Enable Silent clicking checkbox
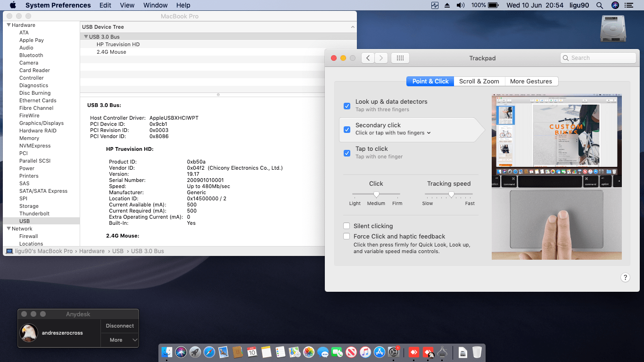The height and width of the screenshot is (362, 644). (347, 226)
